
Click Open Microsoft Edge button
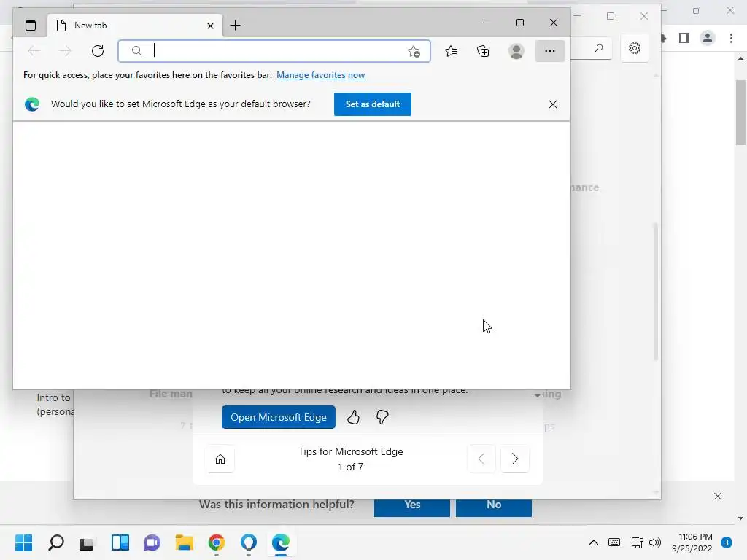click(x=279, y=417)
